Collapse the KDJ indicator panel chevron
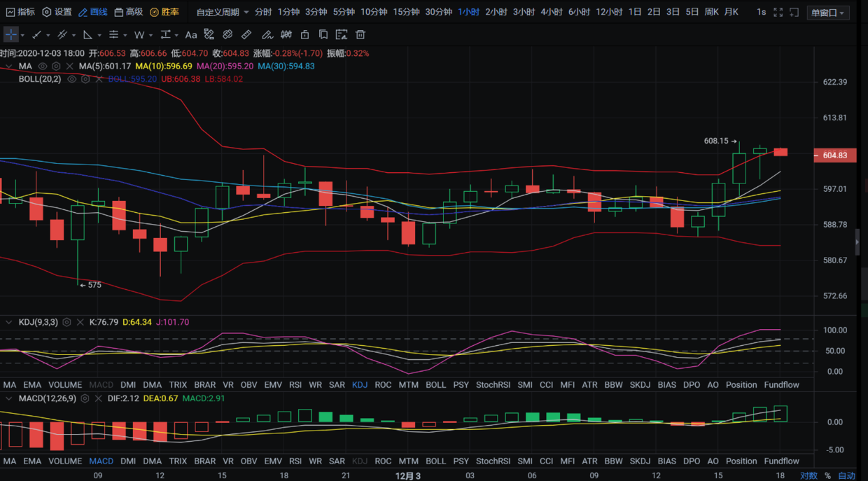868x481 pixels. click(9, 323)
